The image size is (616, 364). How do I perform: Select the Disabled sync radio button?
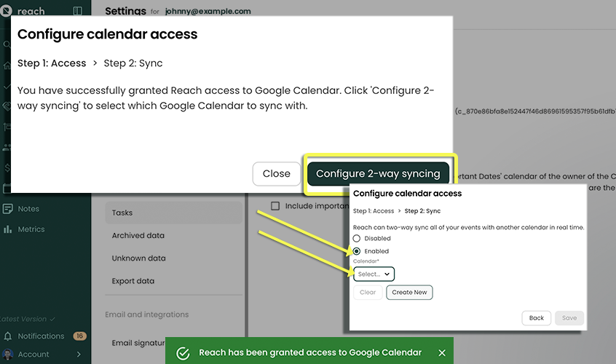coord(357,239)
